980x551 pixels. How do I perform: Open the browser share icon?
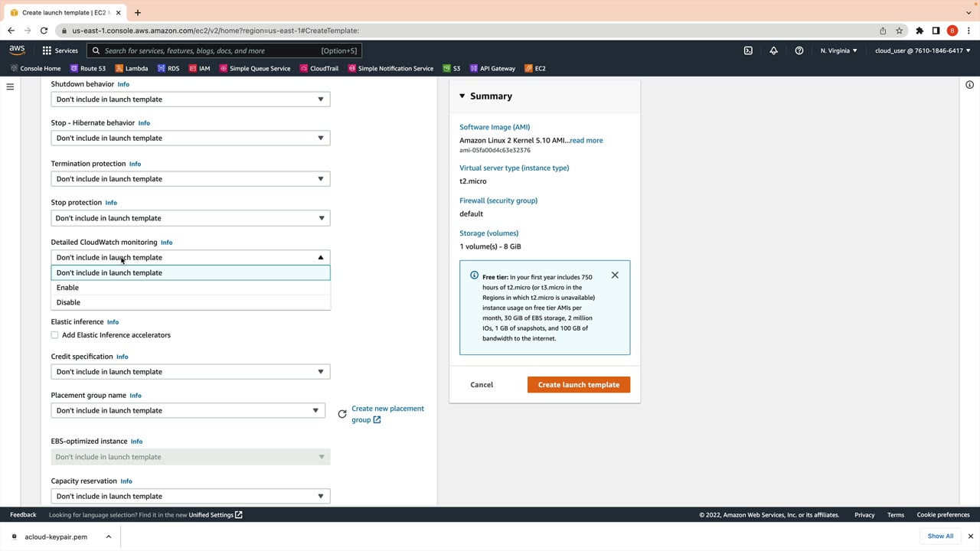tap(883, 31)
